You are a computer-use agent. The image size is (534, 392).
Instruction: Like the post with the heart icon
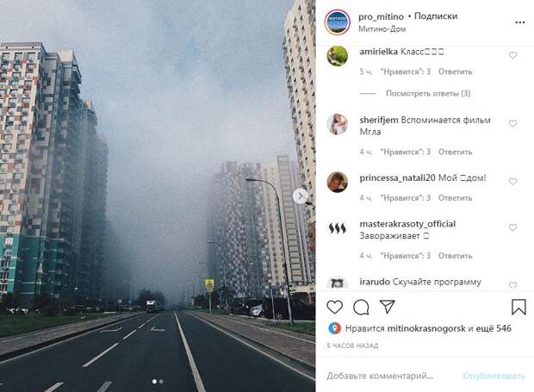tap(334, 307)
